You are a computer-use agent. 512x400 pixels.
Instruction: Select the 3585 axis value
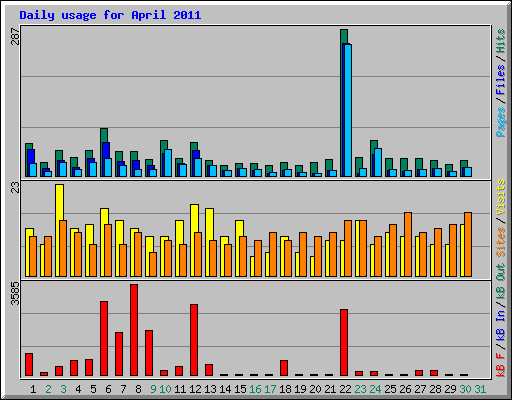(15, 294)
